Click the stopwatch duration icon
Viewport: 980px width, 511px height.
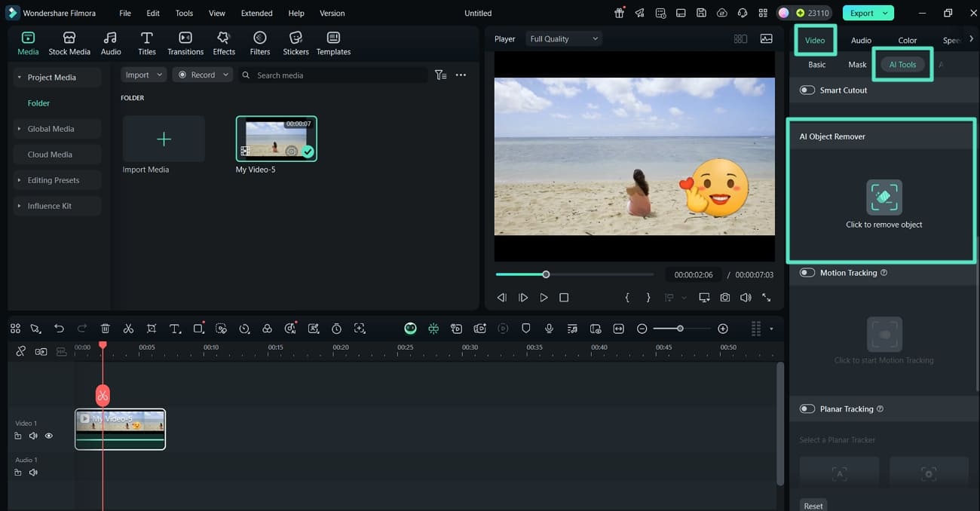[x=337, y=329]
